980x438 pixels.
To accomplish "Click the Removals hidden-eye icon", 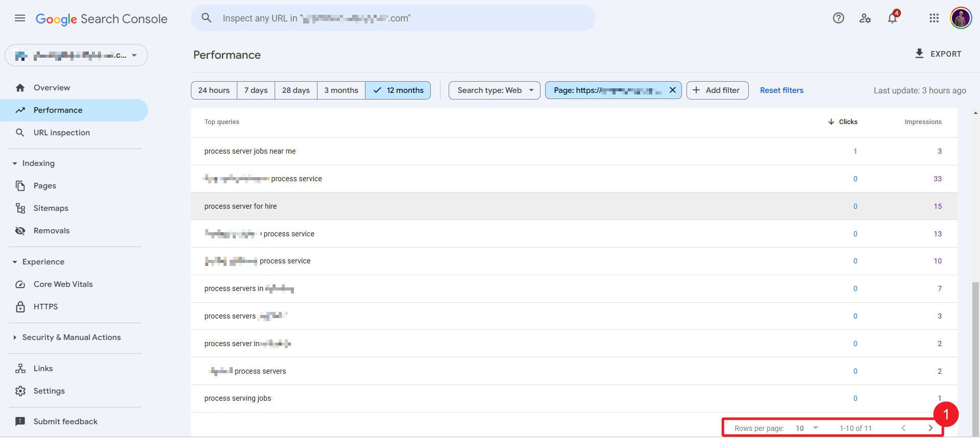I will click(x=20, y=231).
